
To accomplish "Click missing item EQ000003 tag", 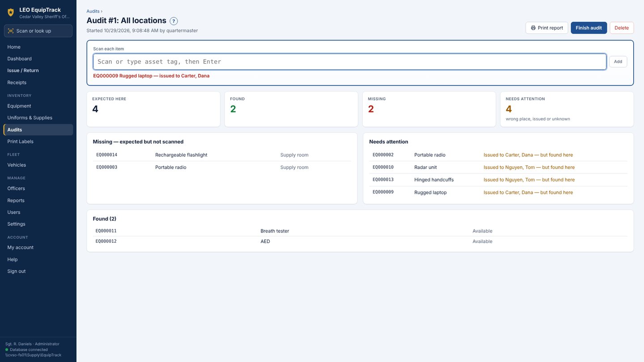I will click(x=106, y=167).
